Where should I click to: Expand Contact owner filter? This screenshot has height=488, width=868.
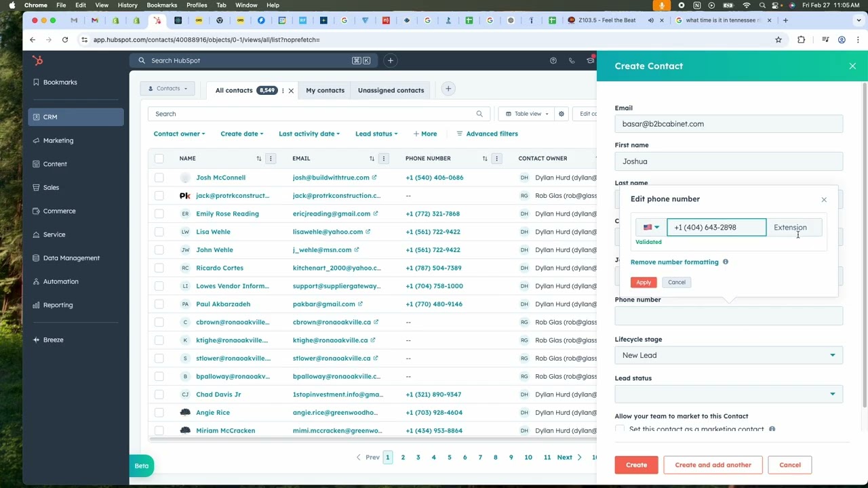pos(179,134)
